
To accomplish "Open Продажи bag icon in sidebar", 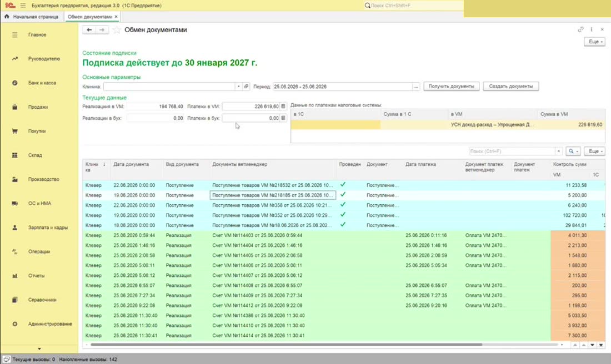I will point(15,107).
